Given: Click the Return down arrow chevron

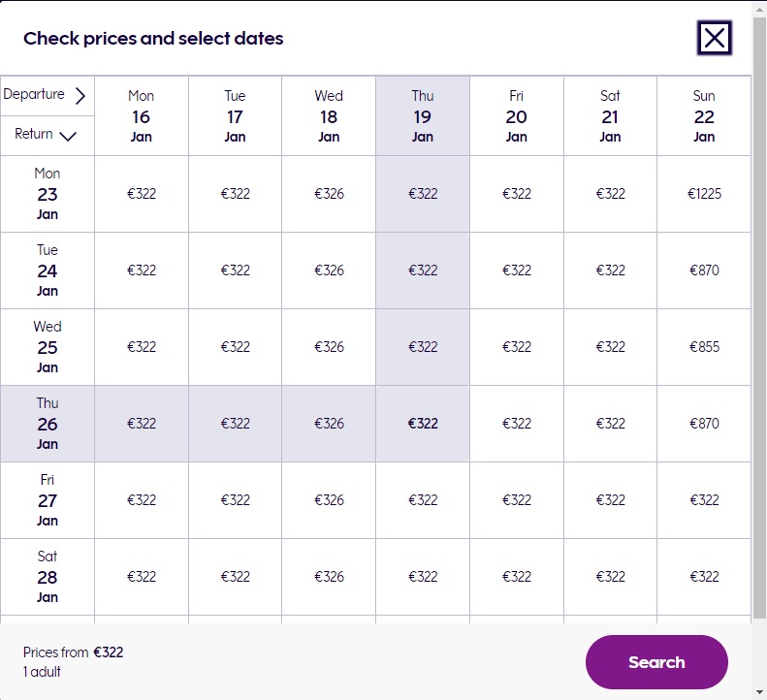Looking at the screenshot, I should (x=67, y=136).
